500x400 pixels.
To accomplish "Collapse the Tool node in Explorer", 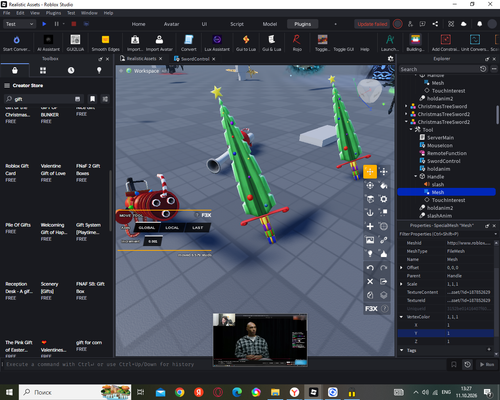I will click(411, 130).
